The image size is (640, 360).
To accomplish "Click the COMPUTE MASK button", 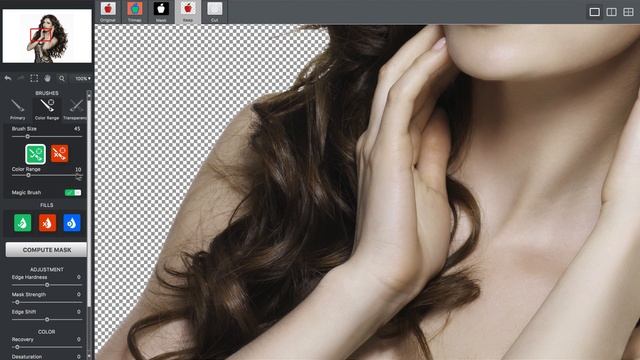I will pyautogui.click(x=46, y=250).
